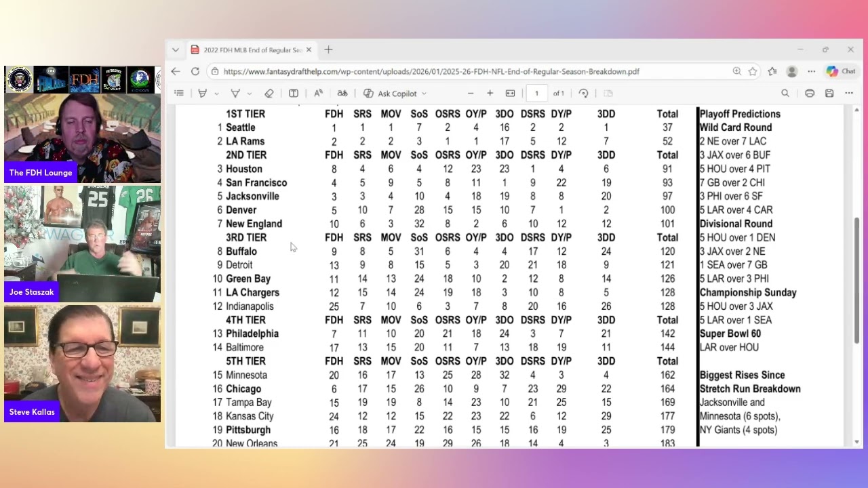Expand the Ask Copilot dropdown arrow

424,94
